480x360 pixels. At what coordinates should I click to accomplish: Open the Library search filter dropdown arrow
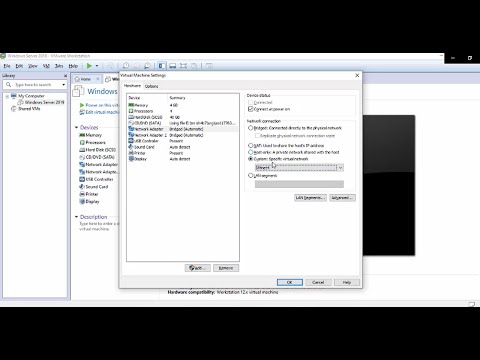[63, 85]
